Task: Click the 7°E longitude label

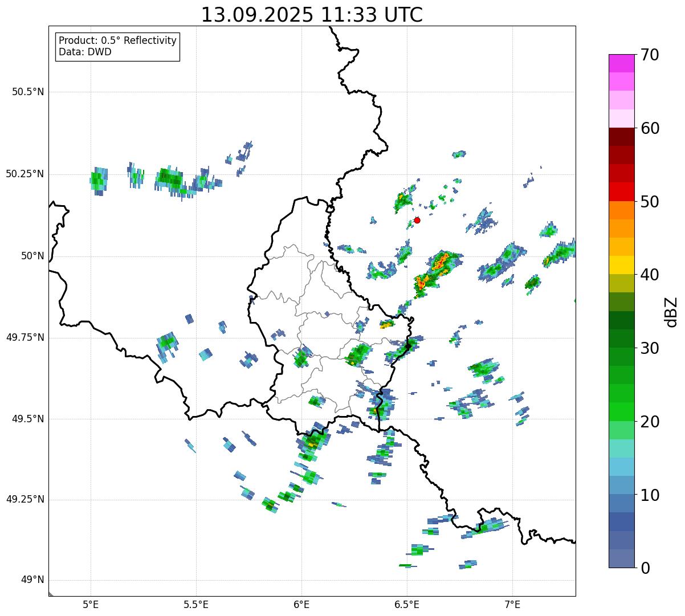Action: 513,604
